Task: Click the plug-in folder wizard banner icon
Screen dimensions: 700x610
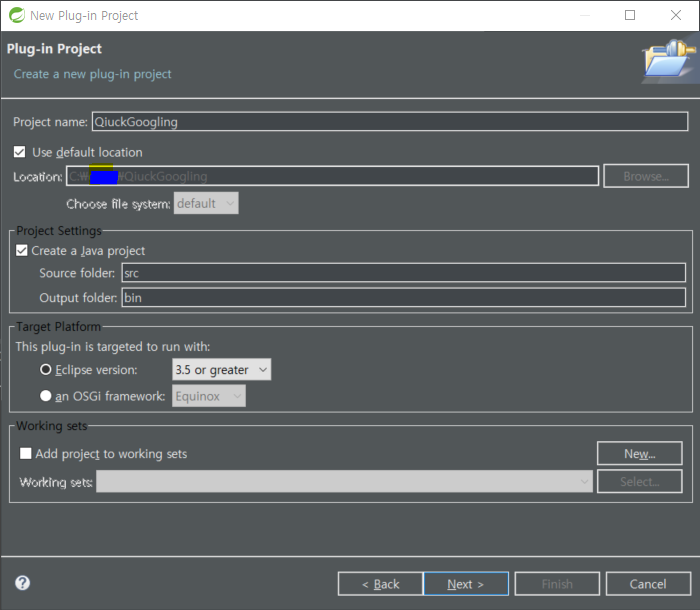Action: pyautogui.click(x=669, y=59)
